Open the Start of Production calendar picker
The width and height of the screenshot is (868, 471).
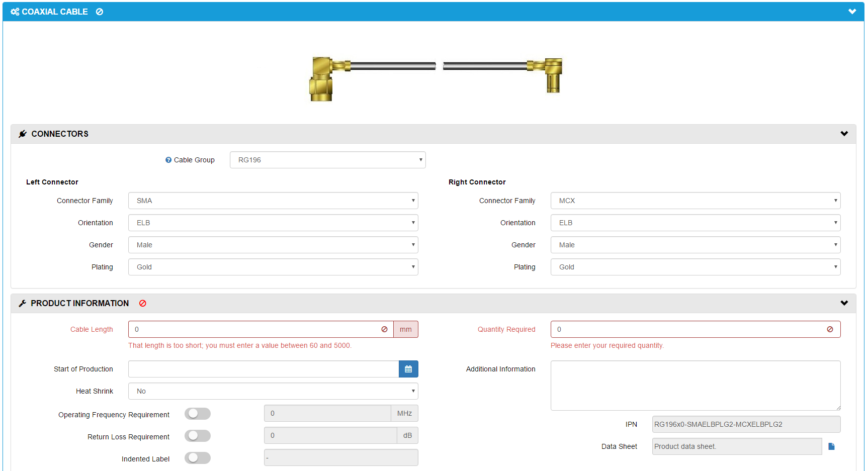click(408, 369)
